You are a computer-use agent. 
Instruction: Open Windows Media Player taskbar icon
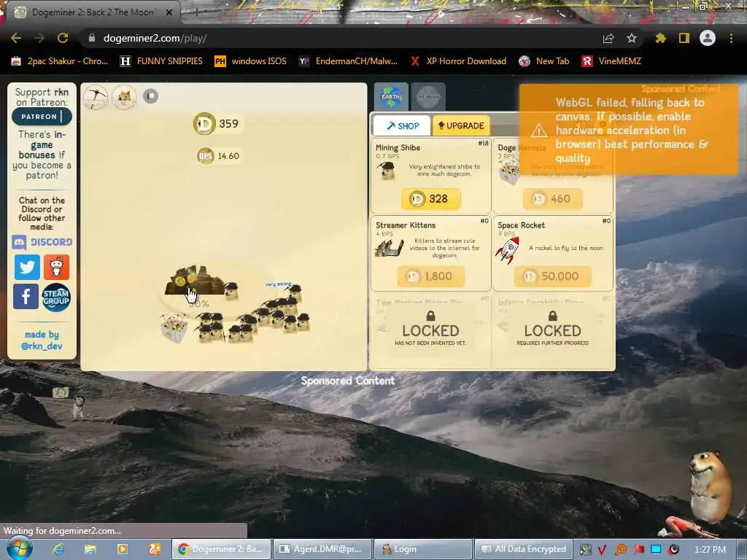pyautogui.click(x=123, y=549)
